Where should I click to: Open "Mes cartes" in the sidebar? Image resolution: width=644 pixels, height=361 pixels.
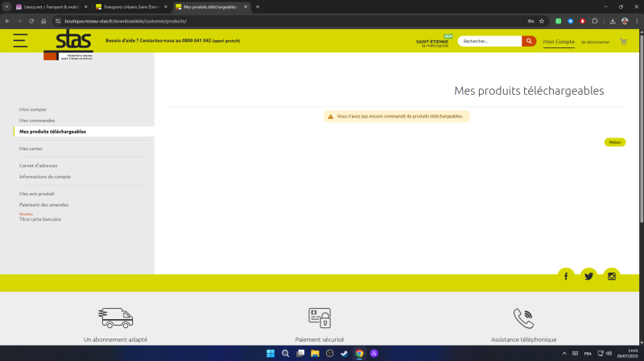point(32,149)
